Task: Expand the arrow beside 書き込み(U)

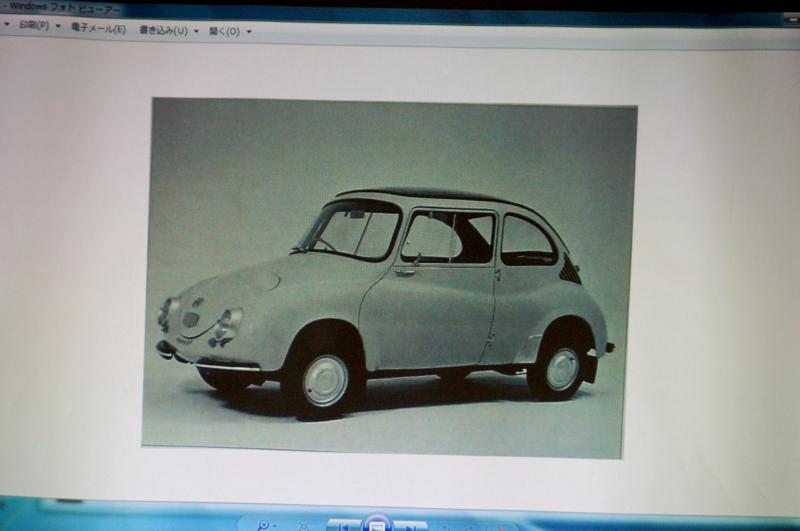Action: (196, 31)
